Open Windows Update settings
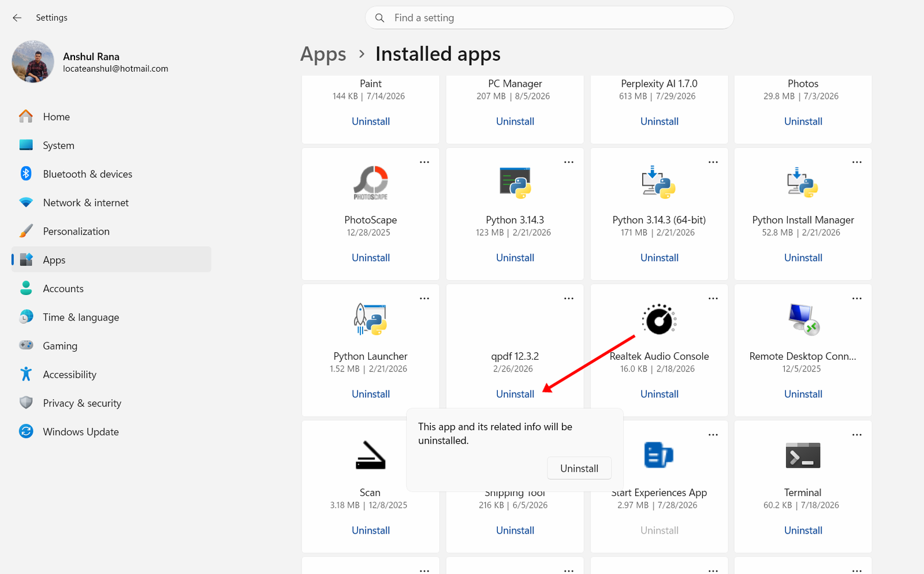The height and width of the screenshot is (574, 924). click(111, 432)
